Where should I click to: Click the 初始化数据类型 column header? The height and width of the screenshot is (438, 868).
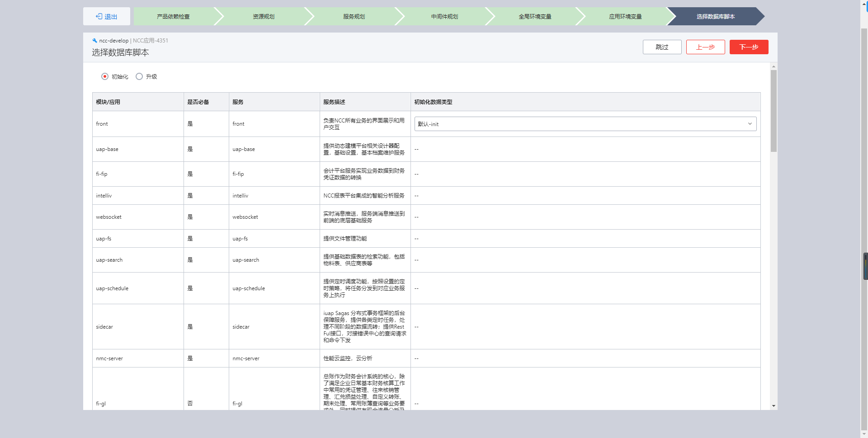coord(585,102)
